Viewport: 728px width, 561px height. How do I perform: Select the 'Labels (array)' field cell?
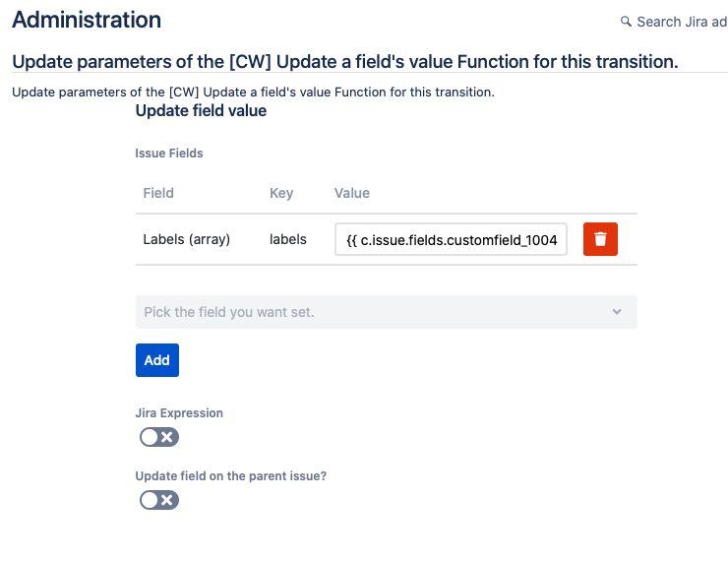(x=187, y=239)
